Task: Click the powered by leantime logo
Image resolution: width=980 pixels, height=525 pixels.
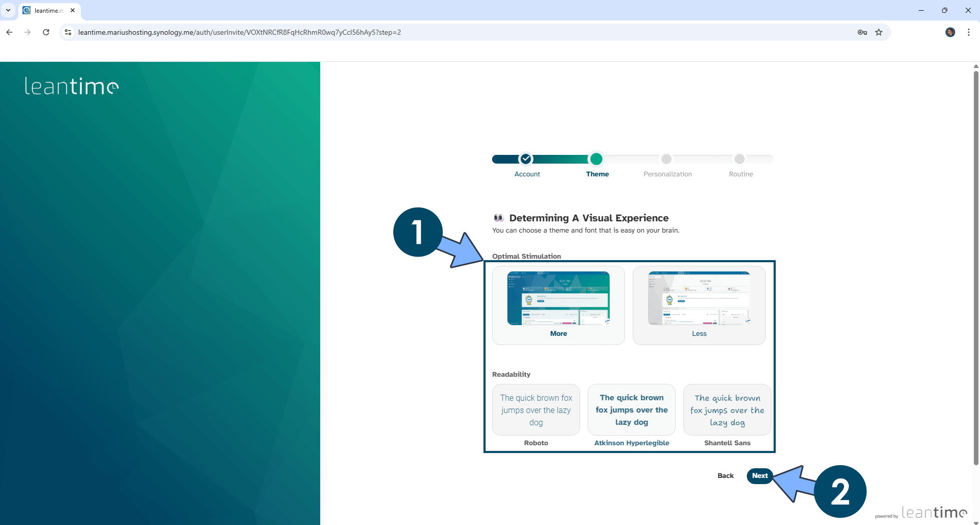Action: [x=921, y=512]
